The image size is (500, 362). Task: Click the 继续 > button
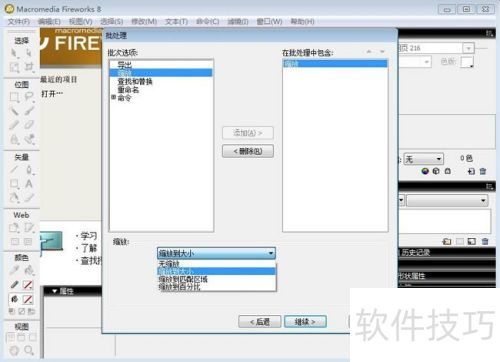305,322
